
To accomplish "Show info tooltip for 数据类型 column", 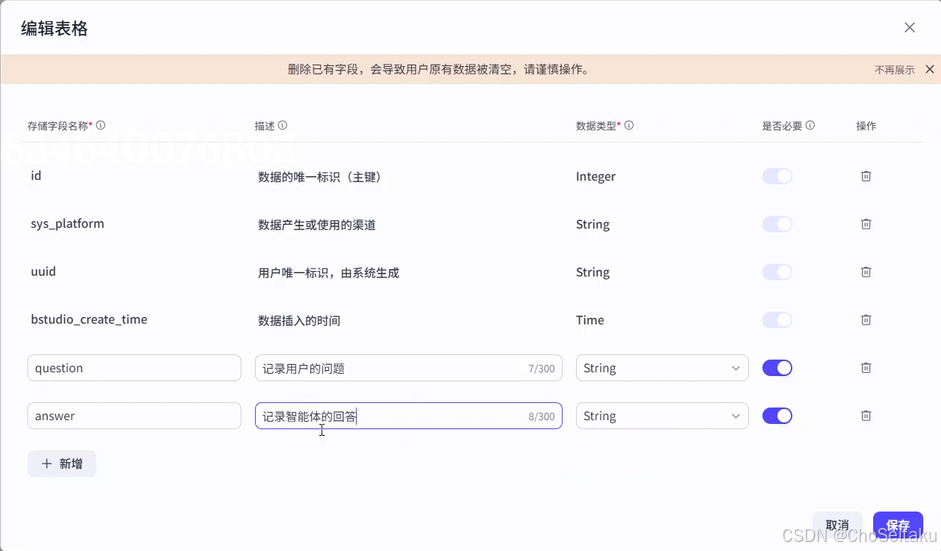I will pos(629,125).
